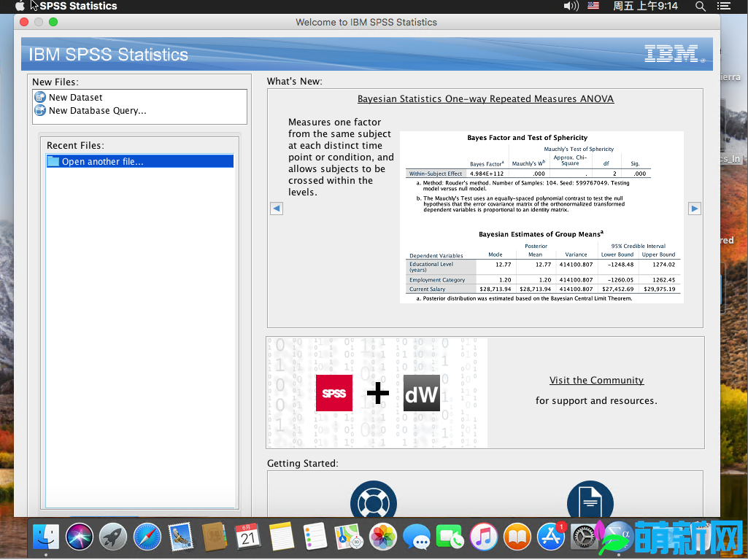Open Spotlight search magnifier

click(x=701, y=6)
